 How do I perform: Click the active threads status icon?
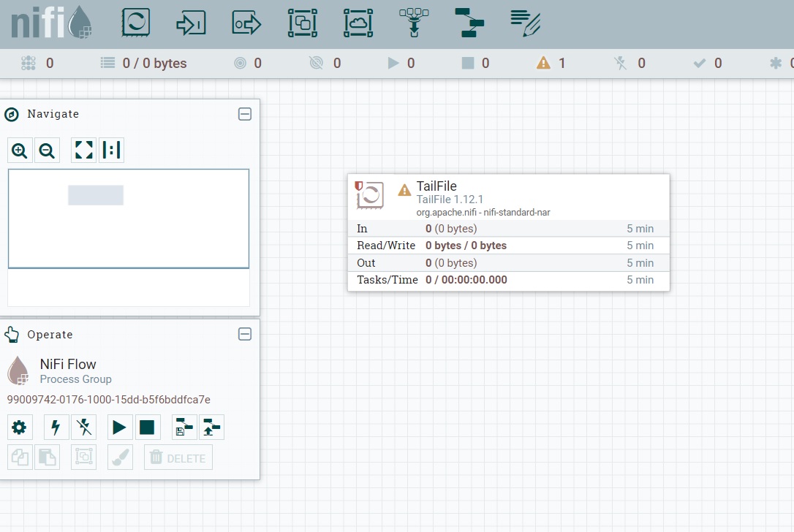[29, 64]
